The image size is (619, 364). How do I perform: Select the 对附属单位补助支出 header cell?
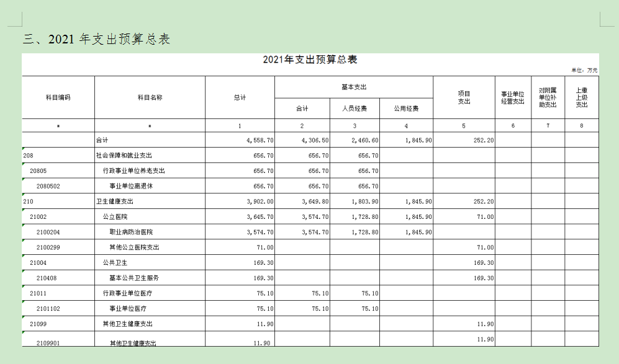pyautogui.click(x=548, y=97)
